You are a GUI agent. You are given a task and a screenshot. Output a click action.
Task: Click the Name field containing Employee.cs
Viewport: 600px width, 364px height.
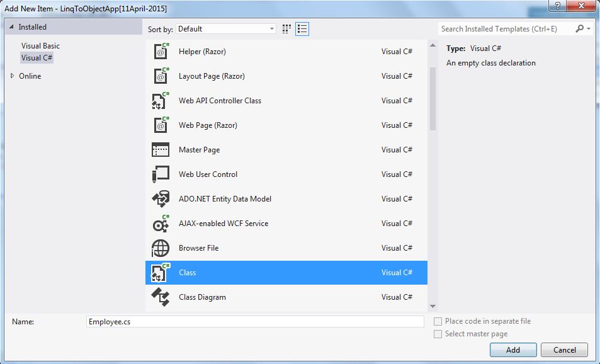point(255,322)
